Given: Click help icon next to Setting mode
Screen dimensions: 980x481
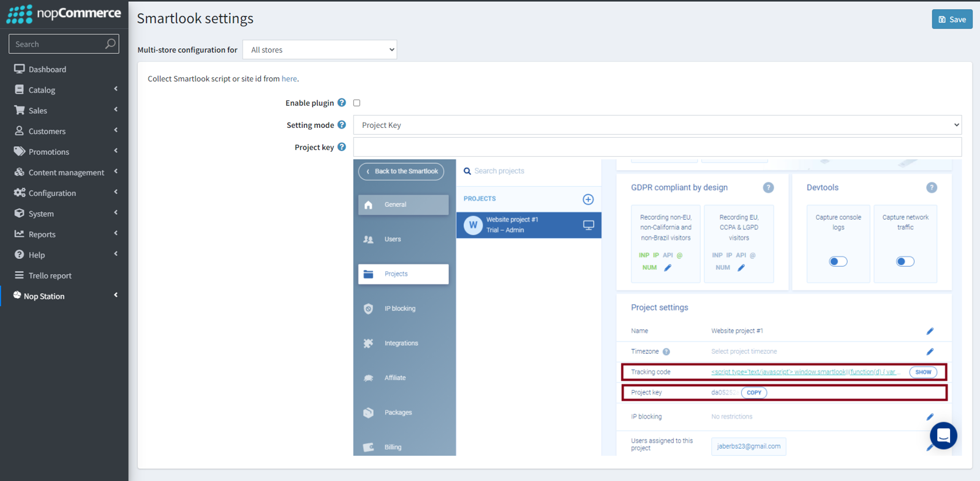Looking at the screenshot, I should (342, 125).
